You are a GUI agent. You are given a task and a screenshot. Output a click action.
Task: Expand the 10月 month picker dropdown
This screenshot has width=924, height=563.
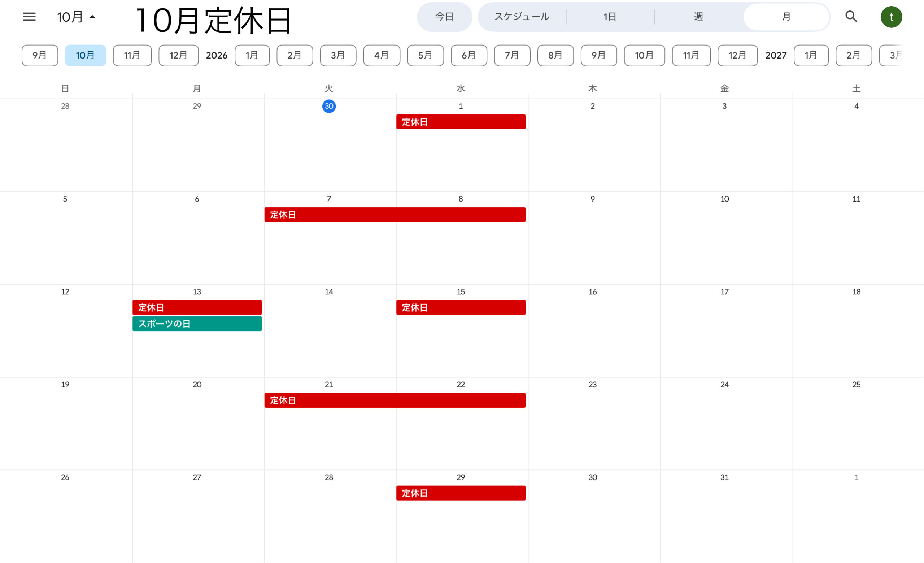tap(77, 17)
